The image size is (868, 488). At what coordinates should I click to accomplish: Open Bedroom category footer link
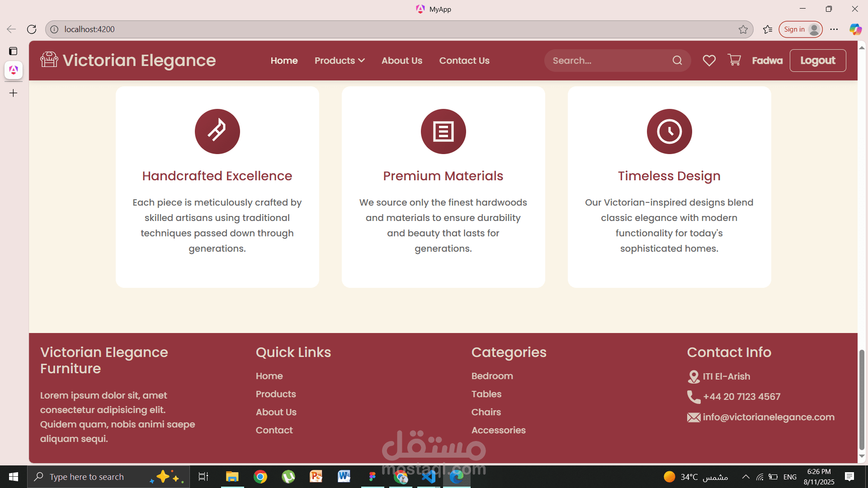tap(492, 376)
